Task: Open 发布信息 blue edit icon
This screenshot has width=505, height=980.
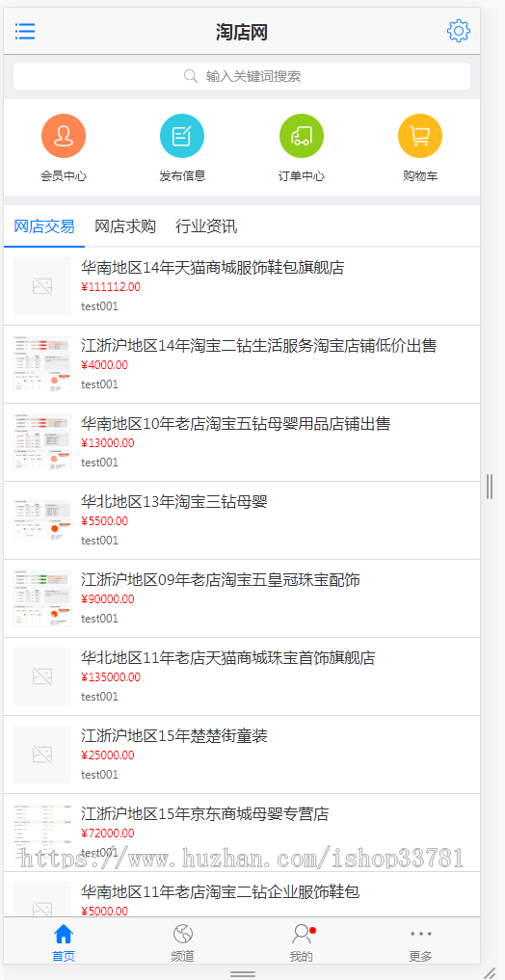Action: point(182,136)
